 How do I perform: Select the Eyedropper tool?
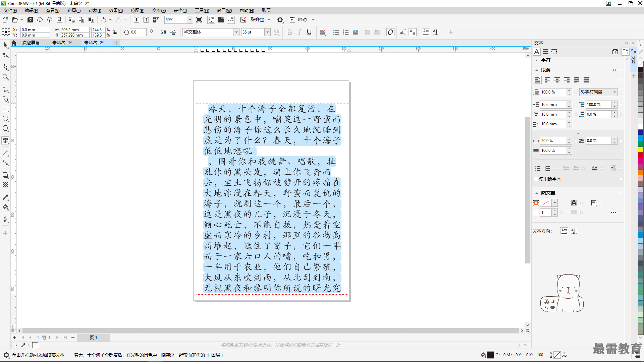pyautogui.click(x=5, y=197)
